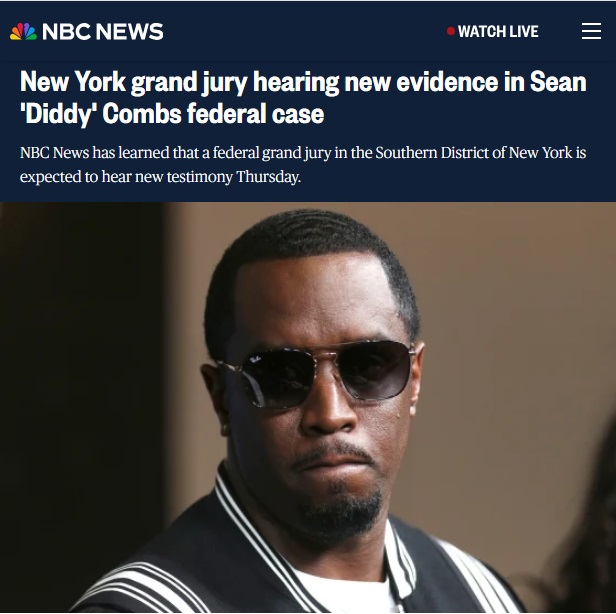Open the hamburger navigation menu
This screenshot has height=614, width=616.
(591, 31)
